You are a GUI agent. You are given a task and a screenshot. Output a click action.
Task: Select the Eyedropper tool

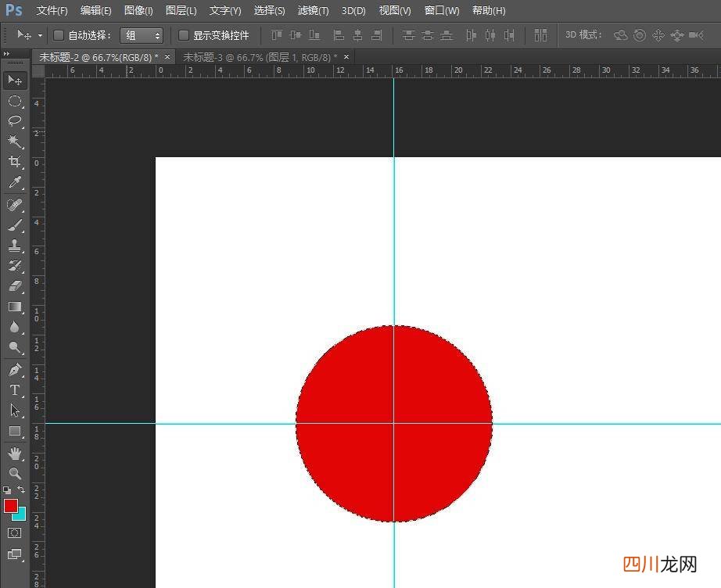click(x=15, y=182)
